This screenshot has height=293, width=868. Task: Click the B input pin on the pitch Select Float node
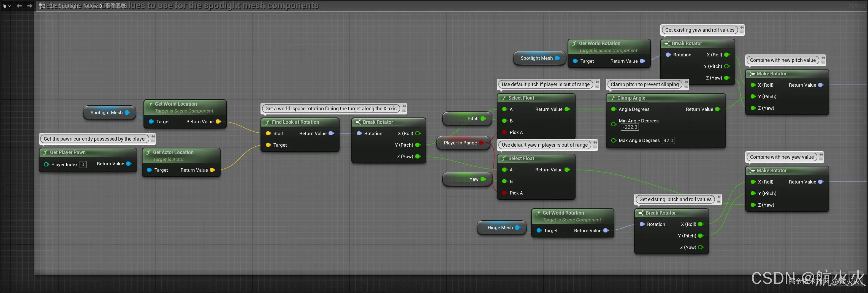(504, 121)
